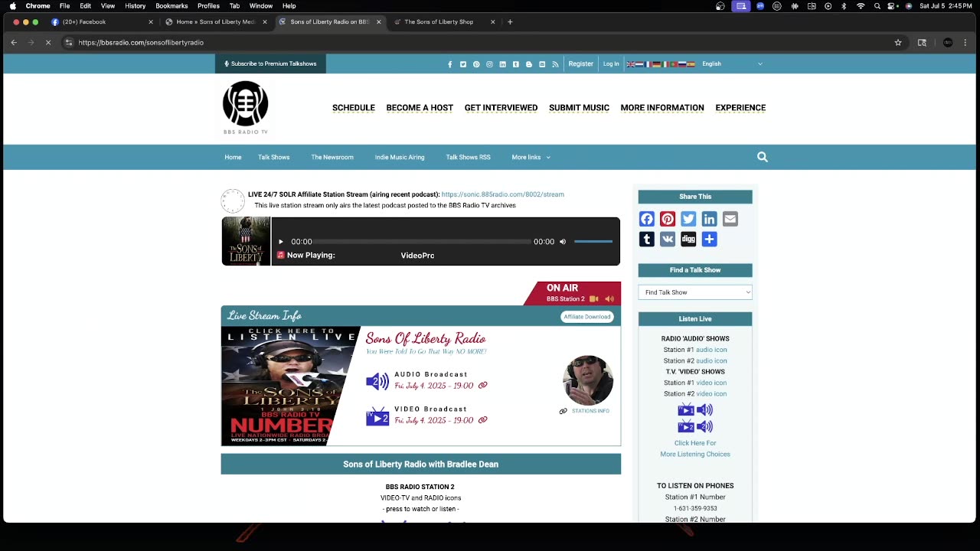Stop loading the page in Chrome
Screen dimensions: 980x551
[x=47, y=43]
